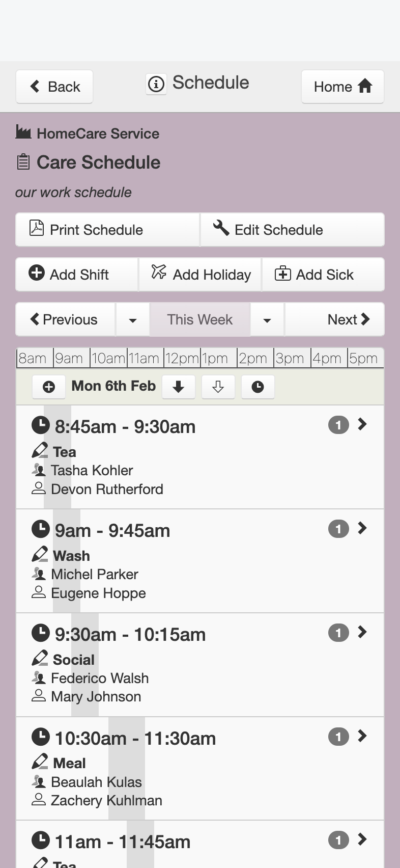Click the solid down arrow in day header
The width and height of the screenshot is (400, 868).
(178, 387)
